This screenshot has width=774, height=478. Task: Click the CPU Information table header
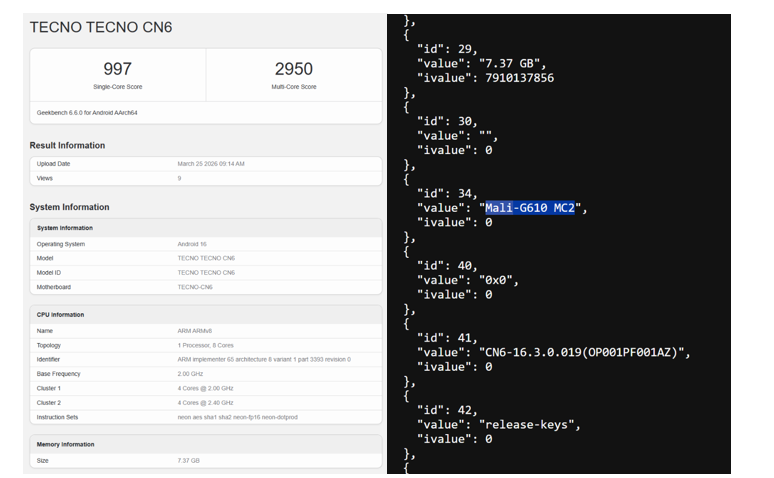point(60,315)
